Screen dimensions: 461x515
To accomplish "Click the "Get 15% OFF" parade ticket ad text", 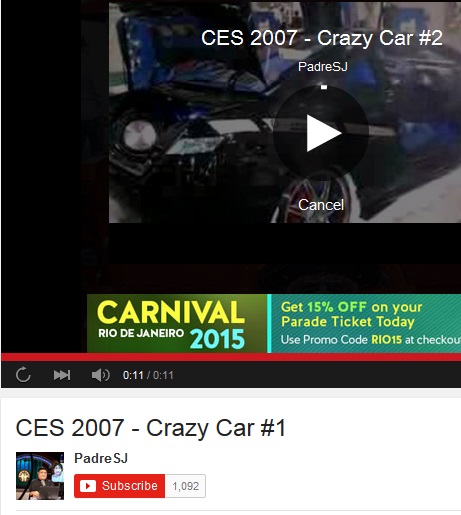I will click(352, 314).
